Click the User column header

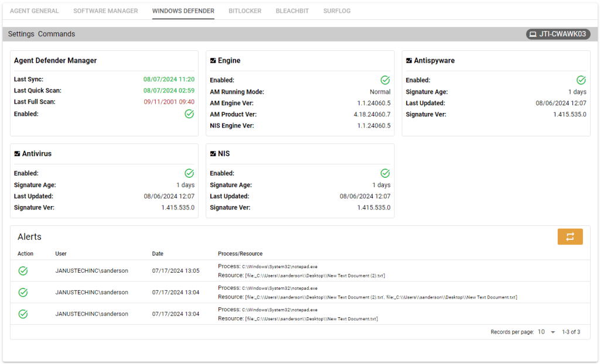pyautogui.click(x=61, y=253)
